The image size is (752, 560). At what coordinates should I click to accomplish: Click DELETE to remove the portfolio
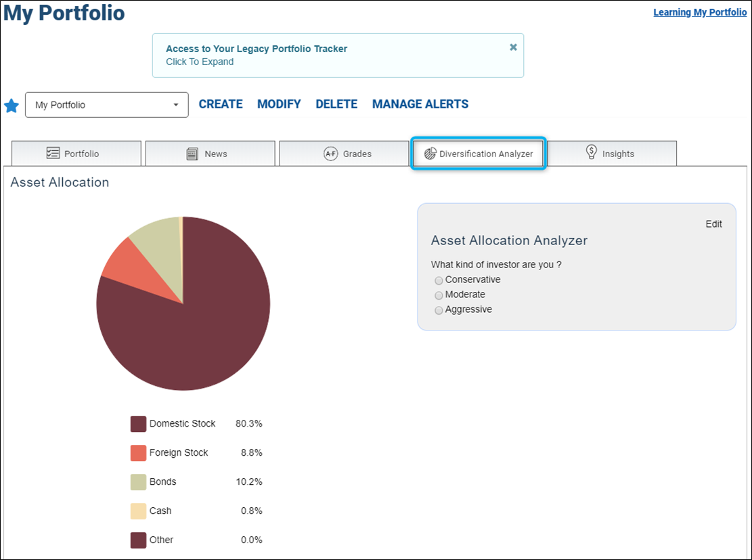[336, 104]
